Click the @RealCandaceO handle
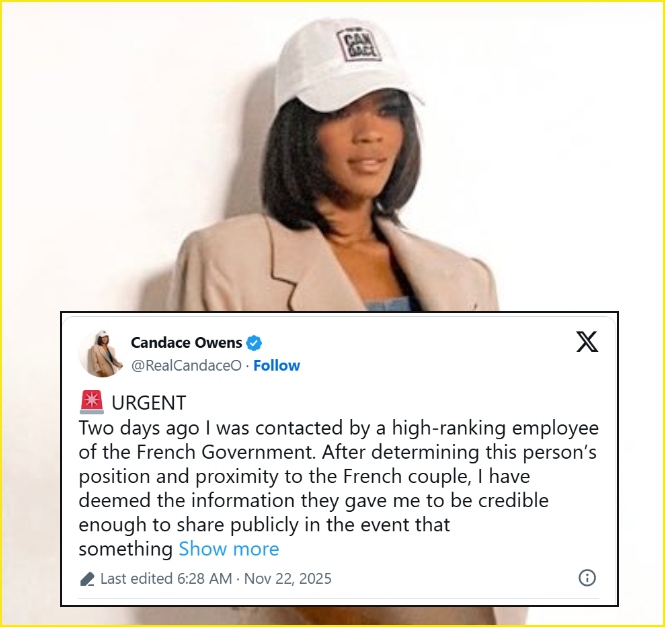 186,366
